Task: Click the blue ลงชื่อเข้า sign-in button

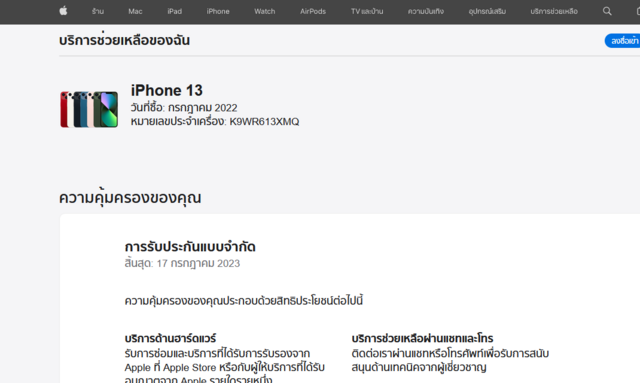Action: [x=622, y=41]
